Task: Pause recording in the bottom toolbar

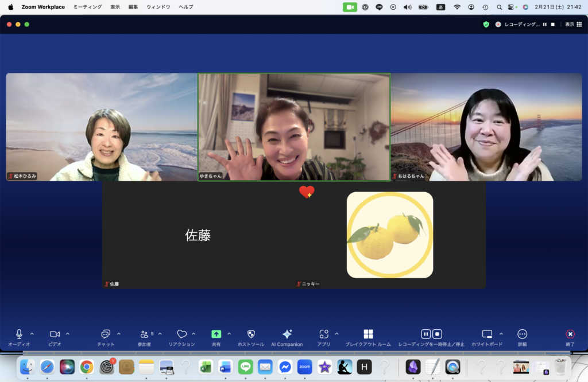Action: [x=425, y=334]
